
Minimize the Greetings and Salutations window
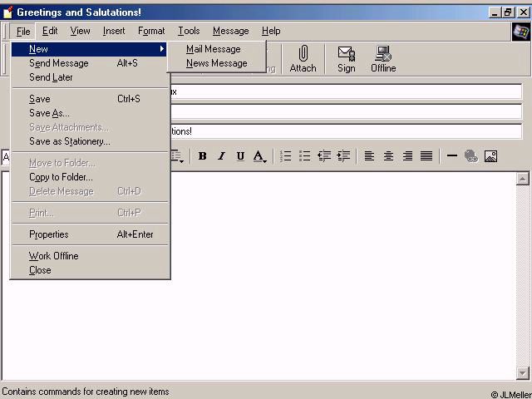(495, 12)
